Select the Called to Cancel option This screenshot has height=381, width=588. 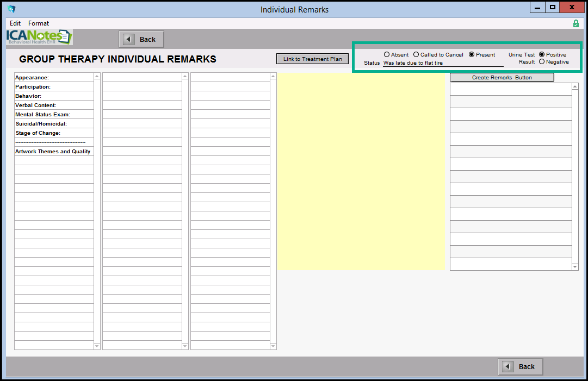416,54
